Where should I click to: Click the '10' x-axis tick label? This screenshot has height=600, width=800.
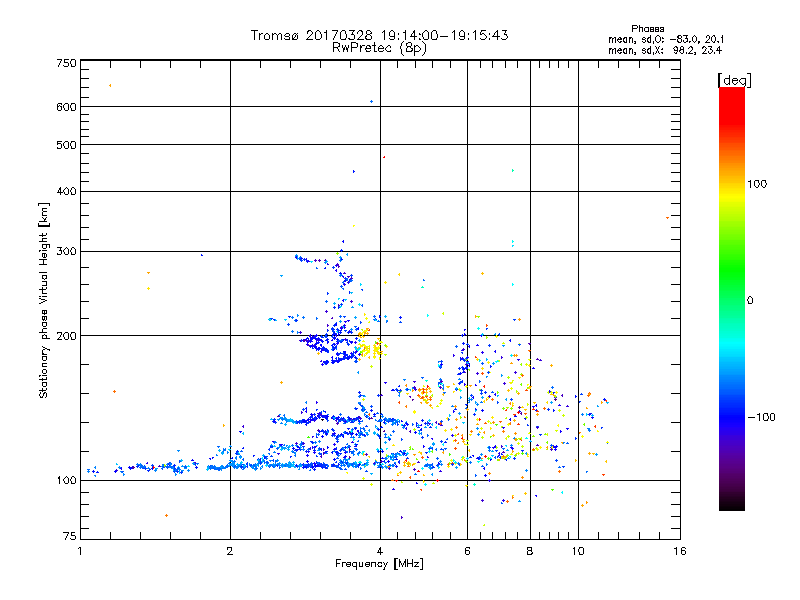tap(578, 551)
